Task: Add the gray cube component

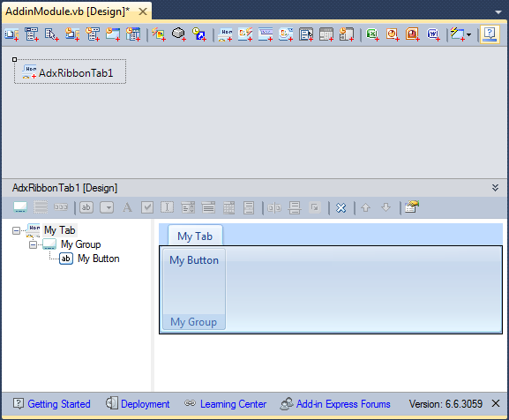Action: (x=178, y=34)
